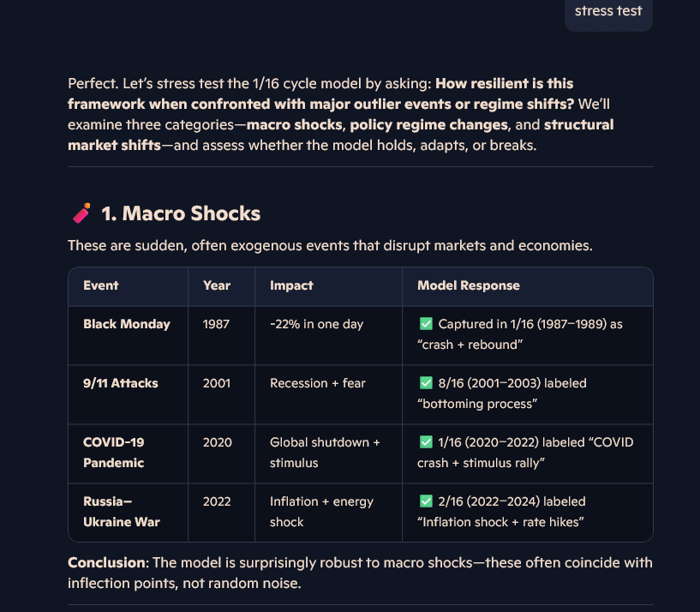Click the "Year" column header
This screenshot has height=612, width=700.
[x=217, y=285]
